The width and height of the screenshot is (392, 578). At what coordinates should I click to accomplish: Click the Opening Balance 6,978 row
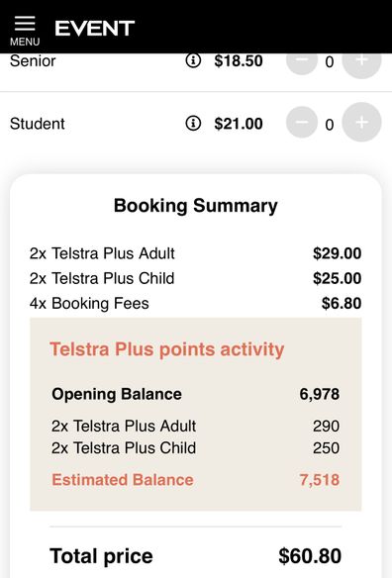(x=195, y=394)
